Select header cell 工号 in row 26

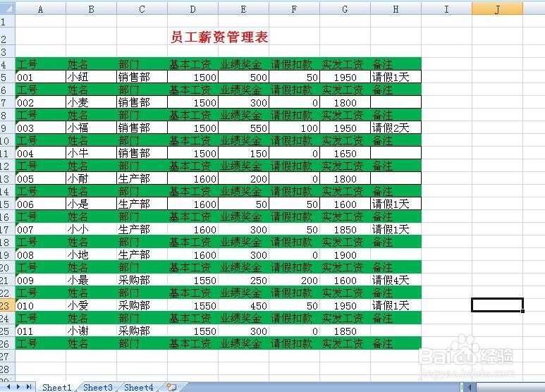pyautogui.click(x=41, y=343)
